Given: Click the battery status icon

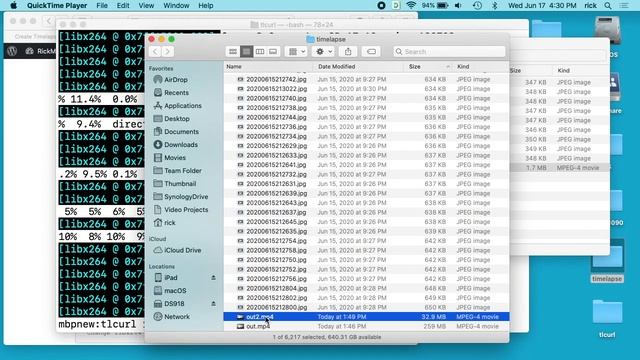Looking at the screenshot, I should pyautogui.click(x=442, y=6).
